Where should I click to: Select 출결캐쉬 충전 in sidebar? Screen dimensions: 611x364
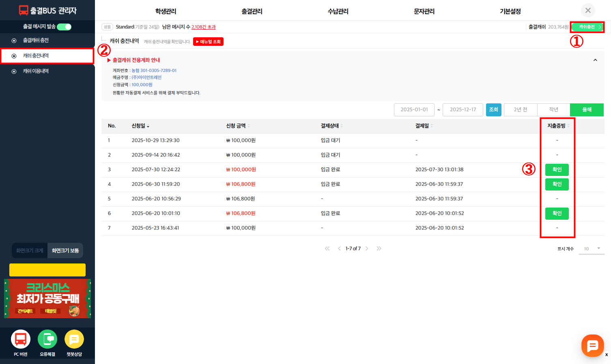coord(36,41)
